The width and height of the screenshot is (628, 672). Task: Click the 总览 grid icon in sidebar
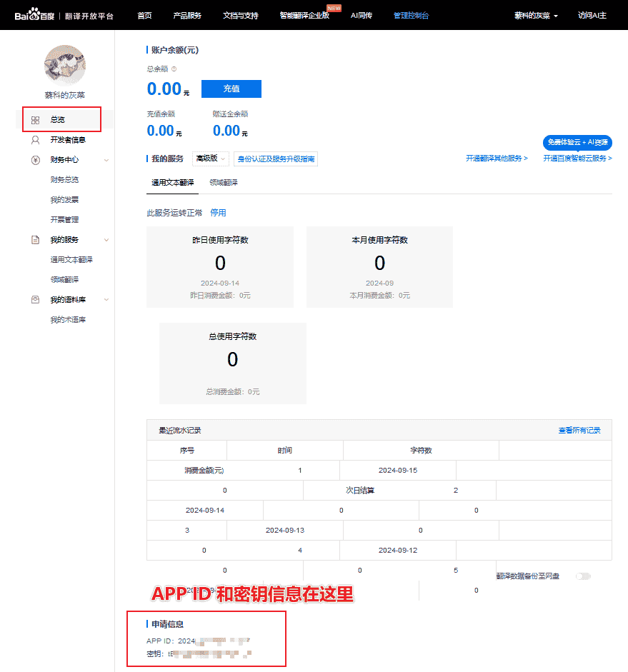(36, 119)
